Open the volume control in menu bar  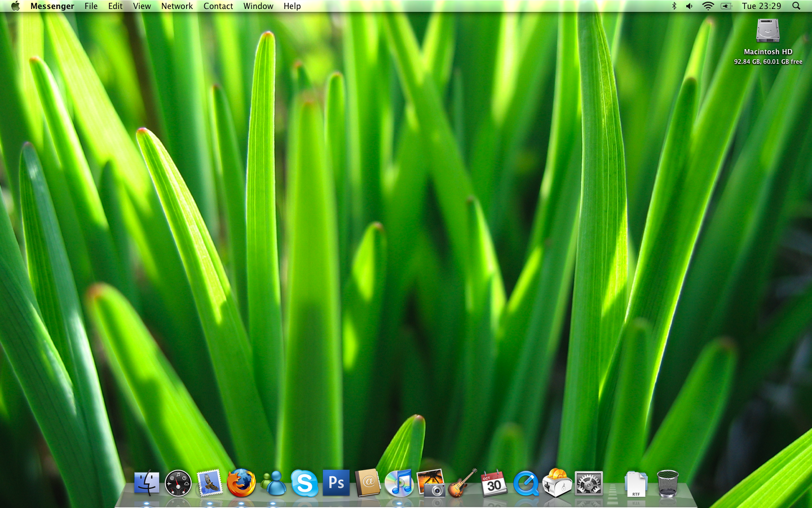click(x=689, y=6)
